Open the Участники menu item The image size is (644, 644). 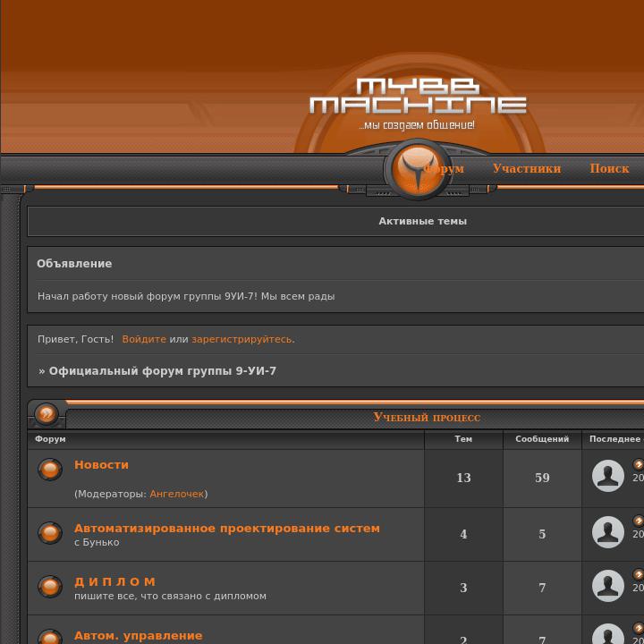pyautogui.click(x=527, y=168)
